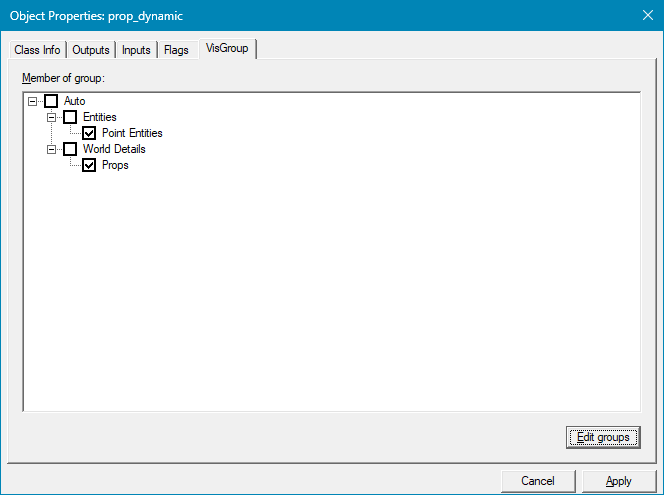The image size is (664, 495).
Task: Tick the World Details checkbox
Action: point(70,149)
